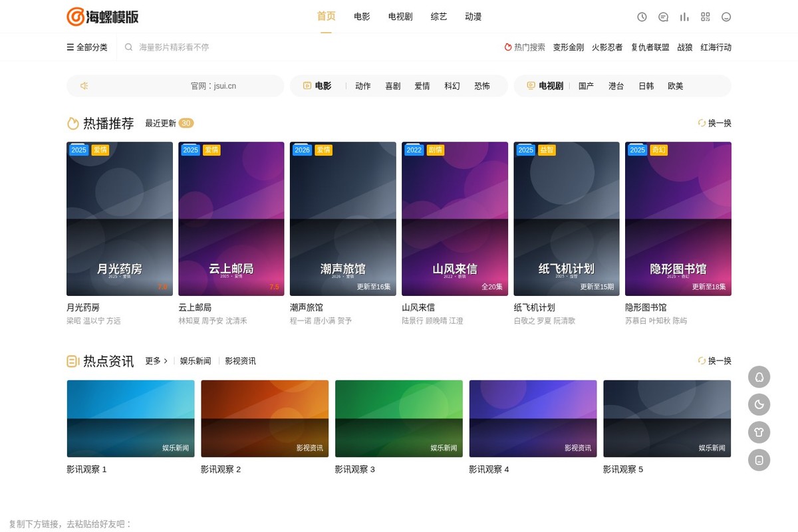This screenshot has width=798, height=532.
Task: Refresh 热点资讯 with 换一换
Action: click(714, 361)
